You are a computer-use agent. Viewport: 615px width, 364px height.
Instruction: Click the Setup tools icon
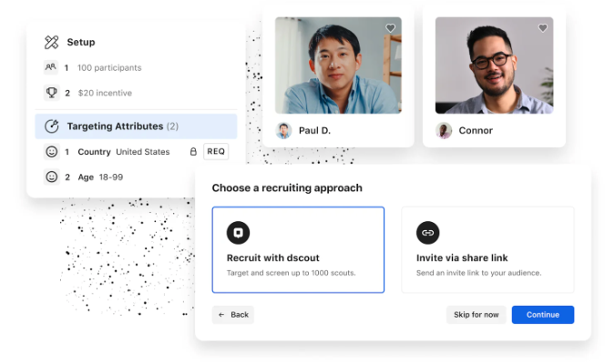51,42
